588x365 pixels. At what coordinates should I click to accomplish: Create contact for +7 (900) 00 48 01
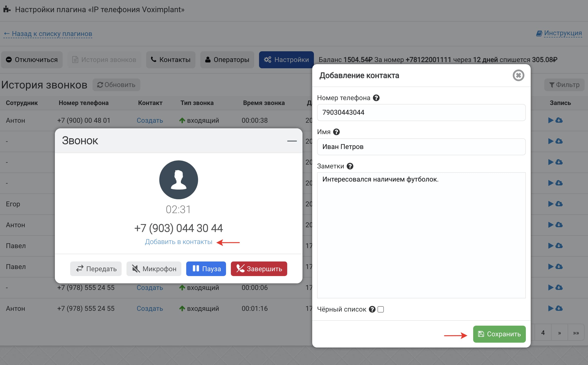point(150,121)
